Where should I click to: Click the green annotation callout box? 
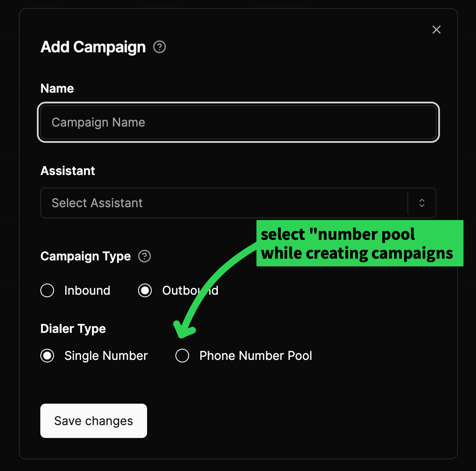pos(360,243)
